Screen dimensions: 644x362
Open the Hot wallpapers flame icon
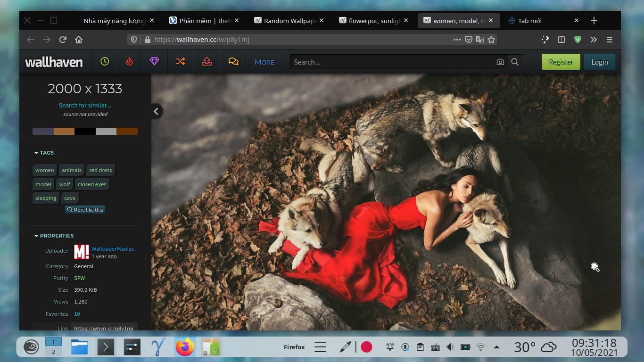(130, 62)
